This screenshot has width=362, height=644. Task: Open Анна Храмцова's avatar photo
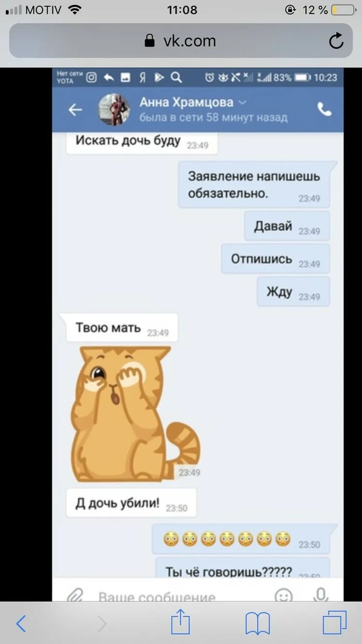pos(114,110)
